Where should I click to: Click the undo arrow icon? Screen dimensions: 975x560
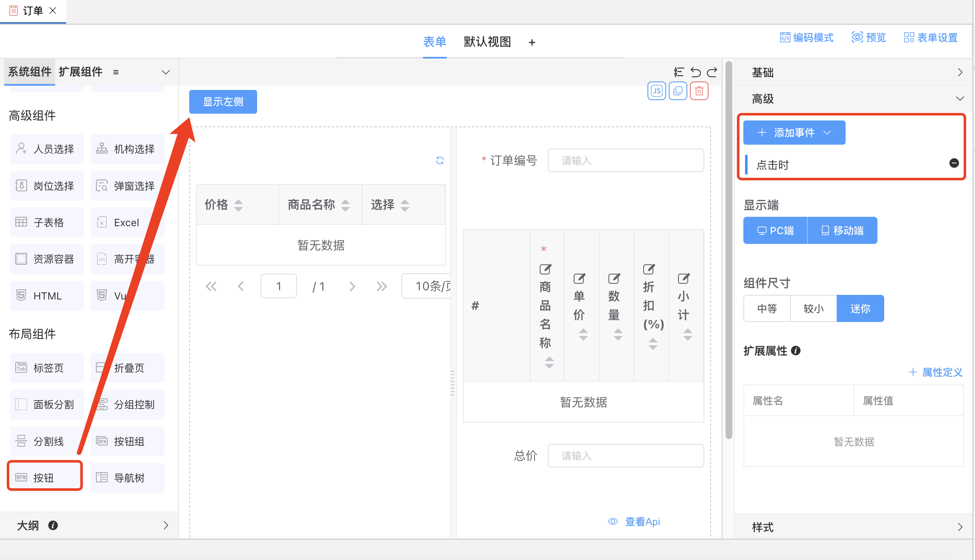click(x=695, y=72)
